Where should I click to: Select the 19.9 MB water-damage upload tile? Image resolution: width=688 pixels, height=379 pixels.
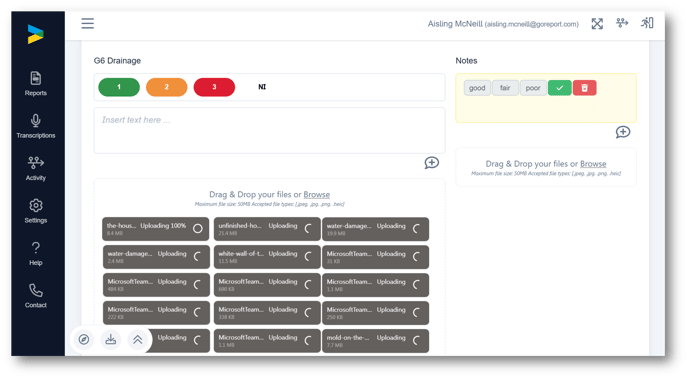pos(376,229)
